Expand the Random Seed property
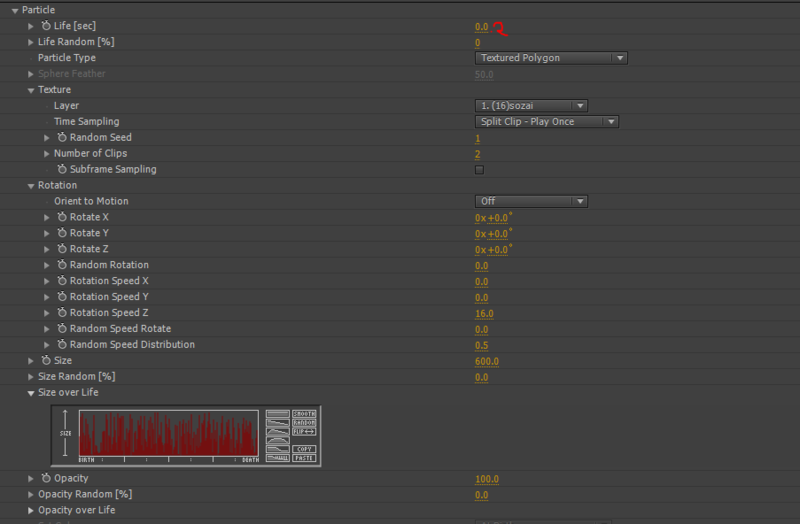800x524 pixels. [x=46, y=138]
